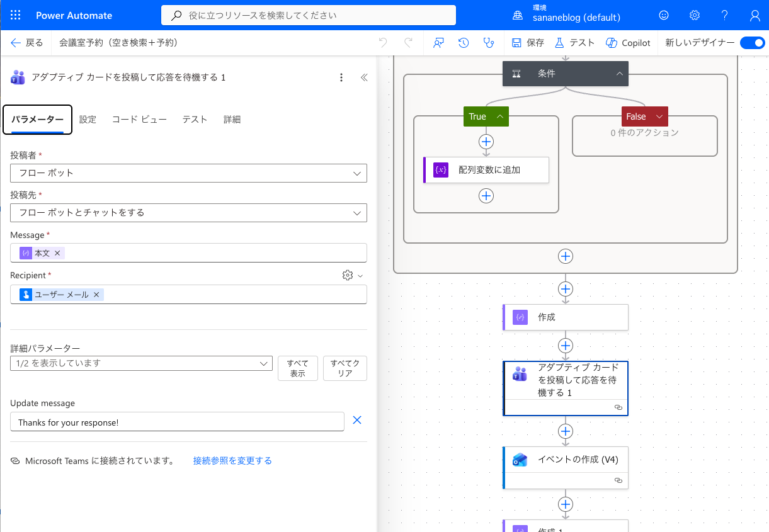Open the 投稿先 dropdown
769x532 pixels.
[188, 213]
